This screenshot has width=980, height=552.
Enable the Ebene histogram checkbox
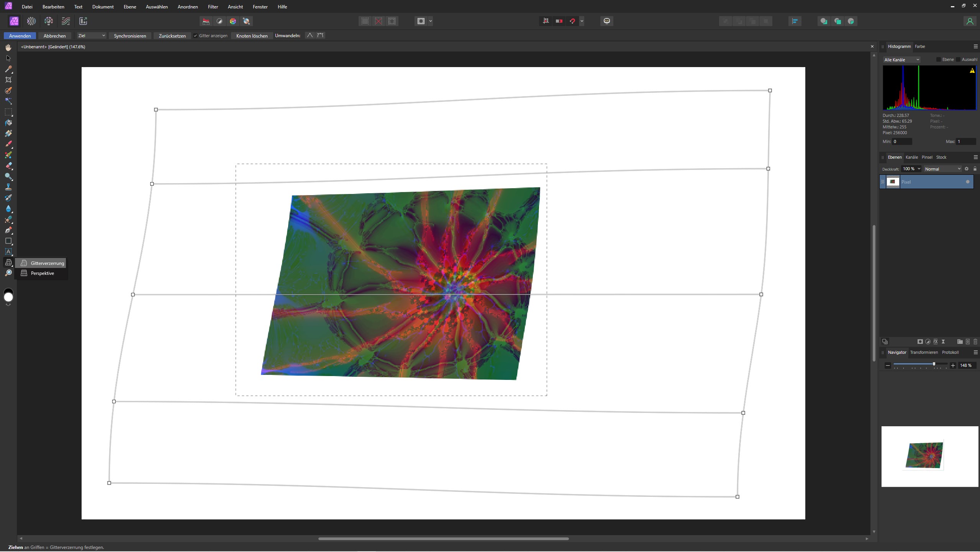coord(938,59)
